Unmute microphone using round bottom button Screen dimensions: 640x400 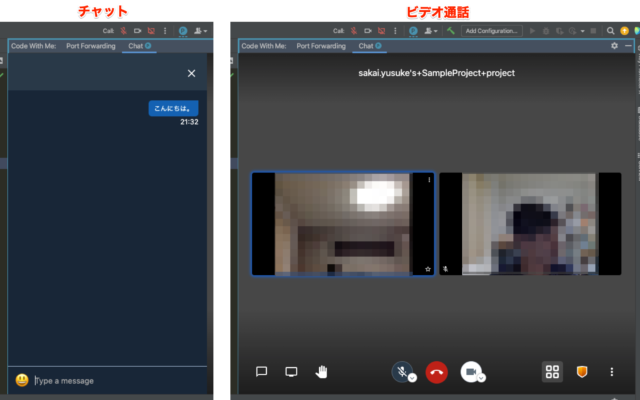click(402, 372)
